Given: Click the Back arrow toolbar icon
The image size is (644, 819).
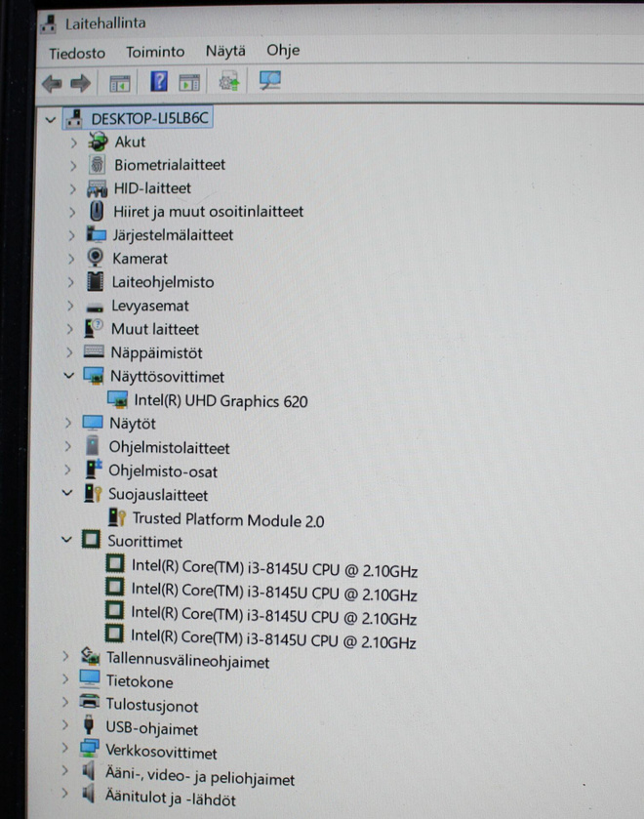Looking at the screenshot, I should coord(52,83).
